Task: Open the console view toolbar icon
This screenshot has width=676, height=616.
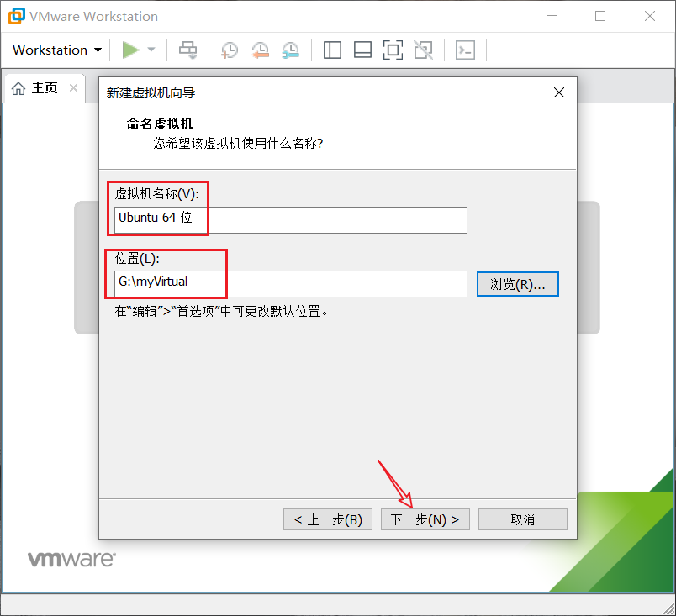Action: point(465,50)
